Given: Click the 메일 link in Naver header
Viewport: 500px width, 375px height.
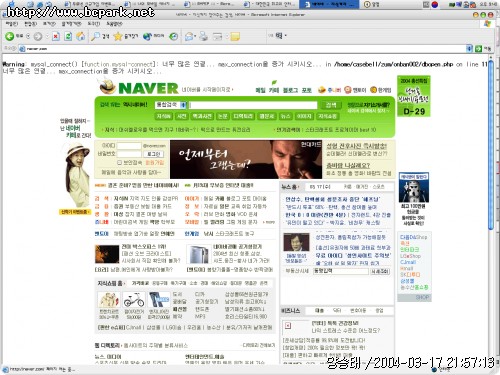Looking at the screenshot, I should click(260, 90).
